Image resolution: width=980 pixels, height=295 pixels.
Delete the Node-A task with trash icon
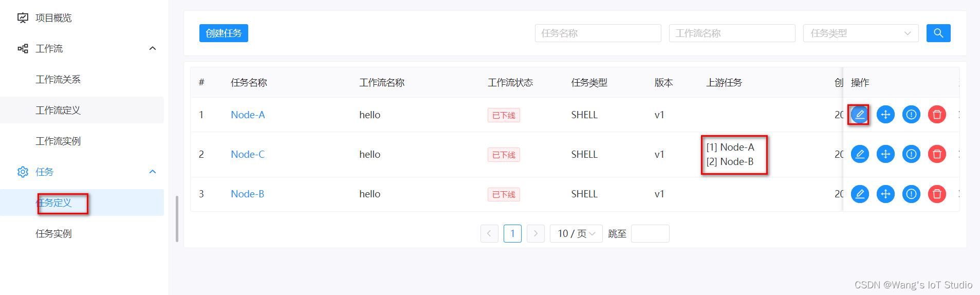pyautogui.click(x=937, y=115)
